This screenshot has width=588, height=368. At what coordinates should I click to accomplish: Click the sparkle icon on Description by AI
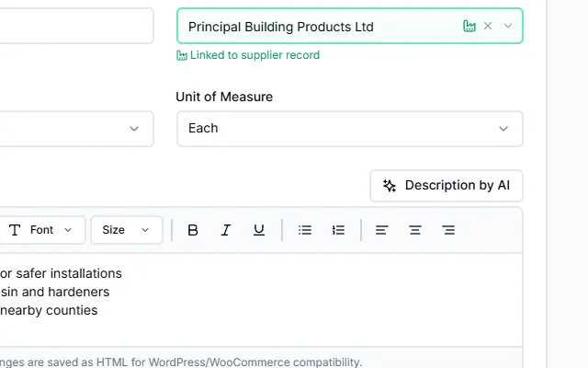390,186
